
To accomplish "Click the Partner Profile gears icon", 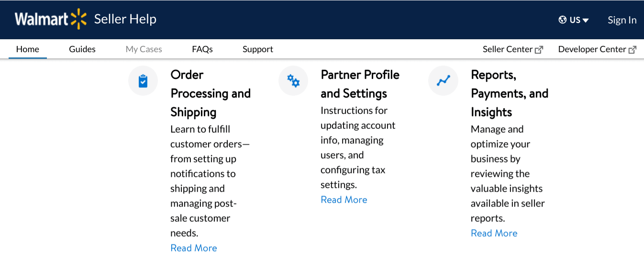I will pos(293,80).
